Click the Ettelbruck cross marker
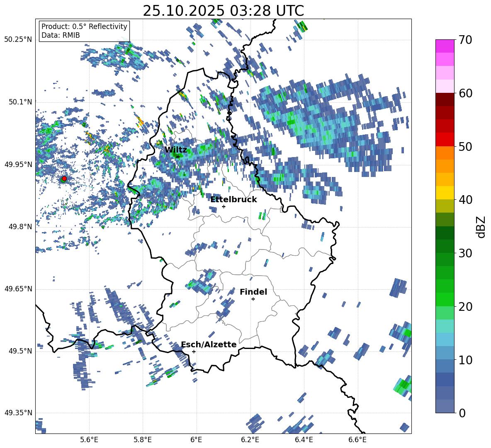Viewport: 491px width, 448px height. tap(224, 206)
